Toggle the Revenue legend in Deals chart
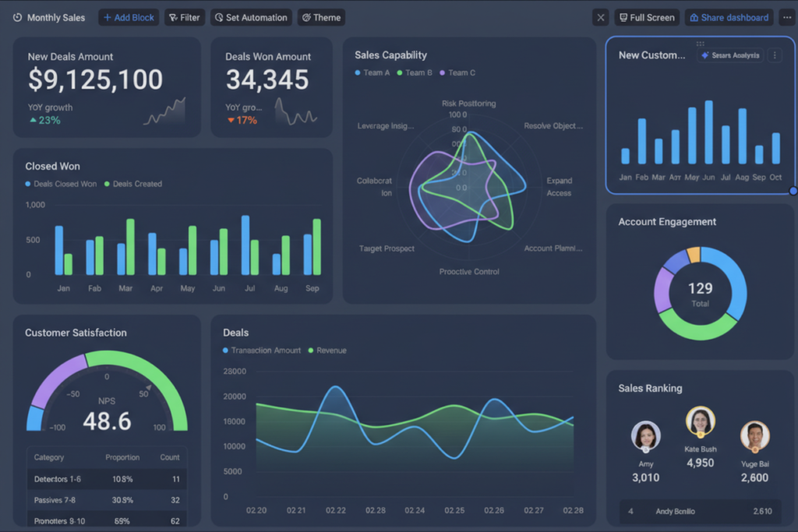This screenshot has height=532, width=798. coord(327,351)
